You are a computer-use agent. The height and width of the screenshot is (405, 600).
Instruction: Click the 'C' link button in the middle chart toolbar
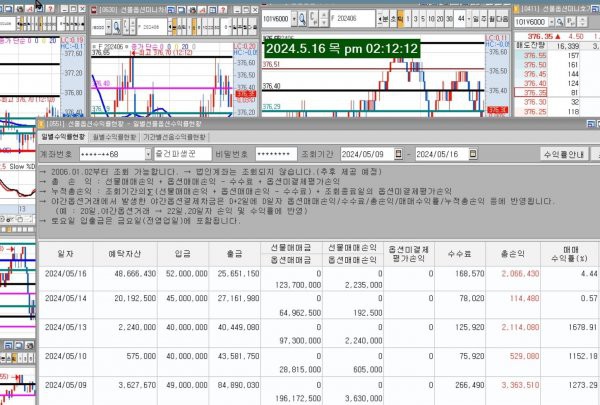[313, 19]
